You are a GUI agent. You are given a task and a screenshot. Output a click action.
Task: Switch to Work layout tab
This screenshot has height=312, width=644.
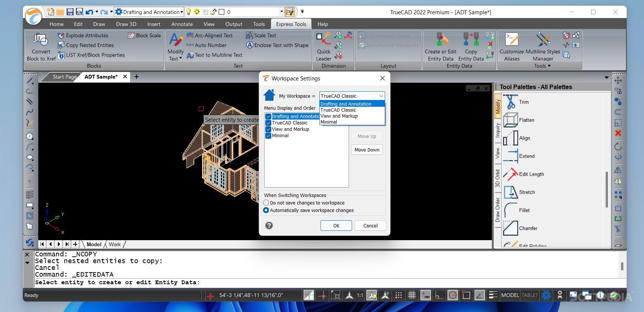pos(115,244)
